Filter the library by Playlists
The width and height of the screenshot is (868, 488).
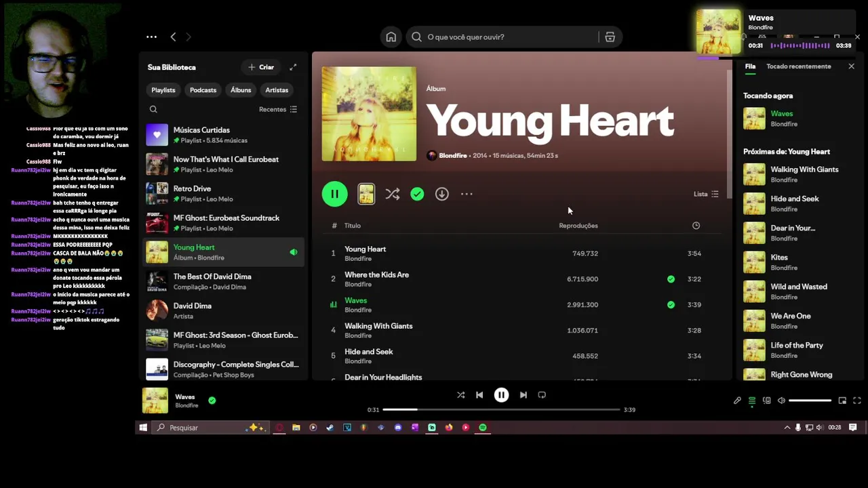163,90
